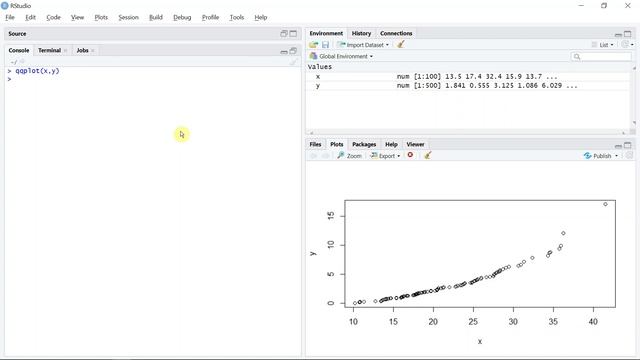Click the Zoom magnifier in Plots toolbar

click(349, 156)
